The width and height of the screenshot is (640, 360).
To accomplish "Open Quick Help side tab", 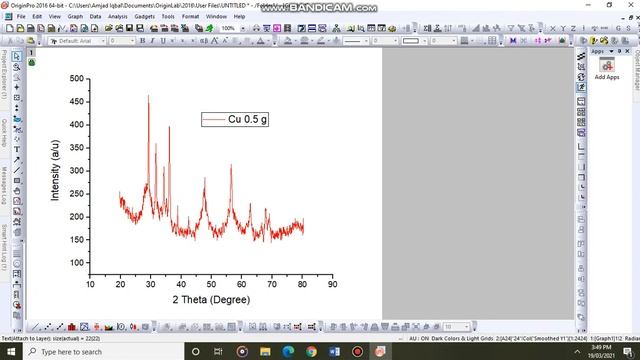I will [4, 133].
